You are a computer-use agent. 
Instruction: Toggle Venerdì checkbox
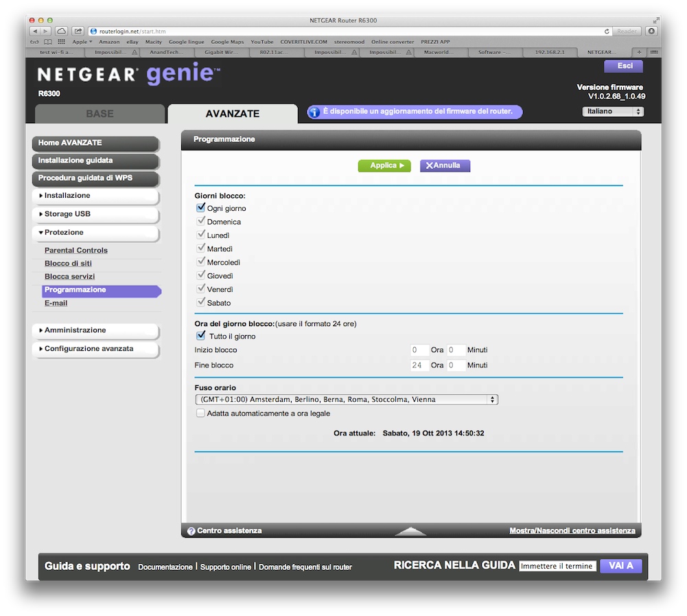200,289
